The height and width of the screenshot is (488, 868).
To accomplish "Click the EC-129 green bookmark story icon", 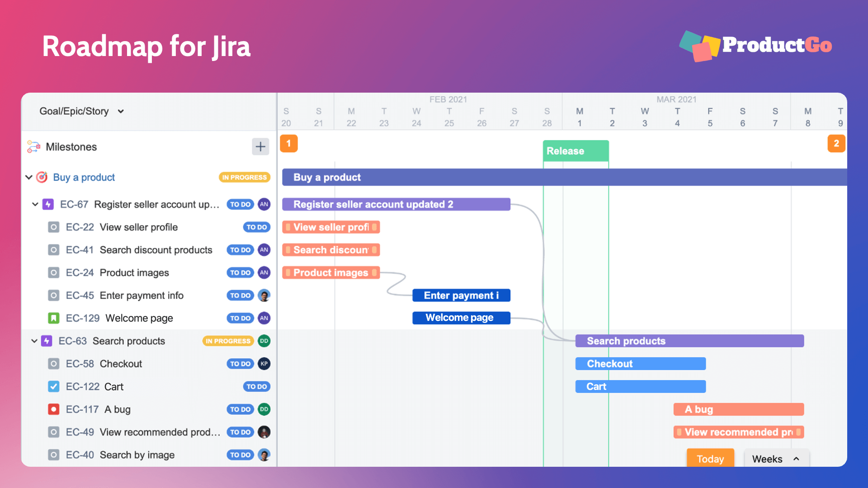I will click(53, 318).
